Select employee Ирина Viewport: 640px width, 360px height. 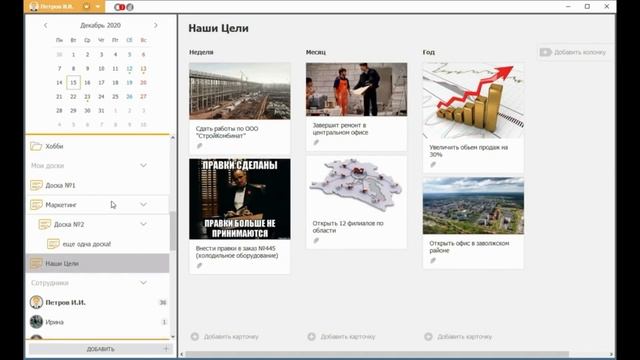click(x=98, y=322)
